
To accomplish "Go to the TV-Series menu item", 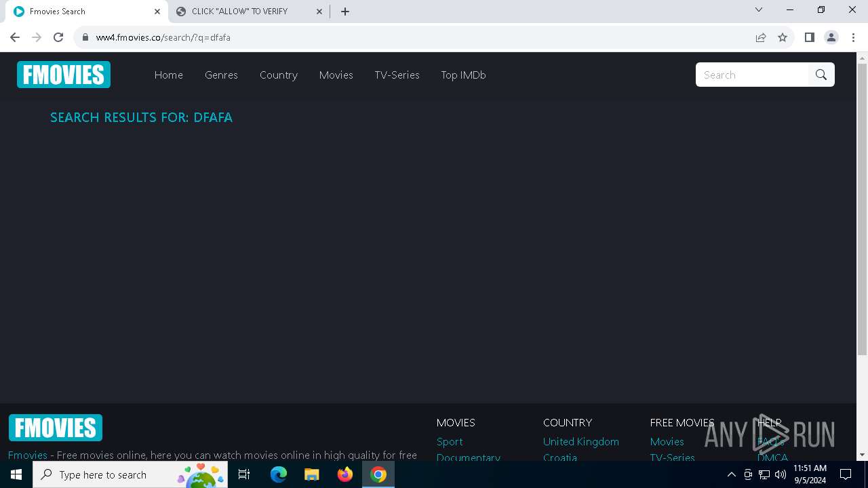I will click(397, 75).
